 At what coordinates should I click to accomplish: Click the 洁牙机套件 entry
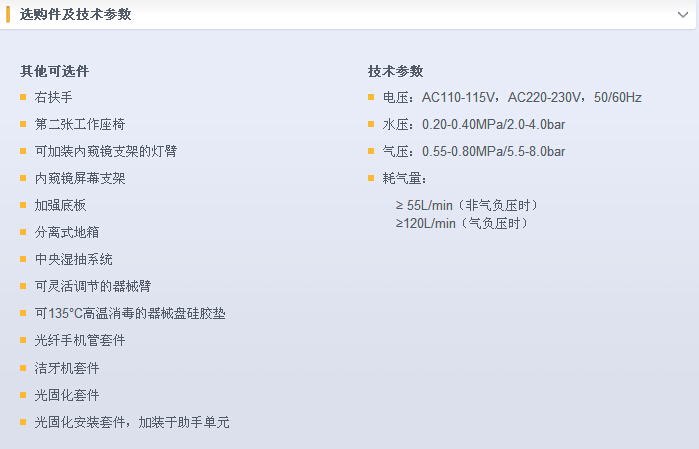click(67, 368)
